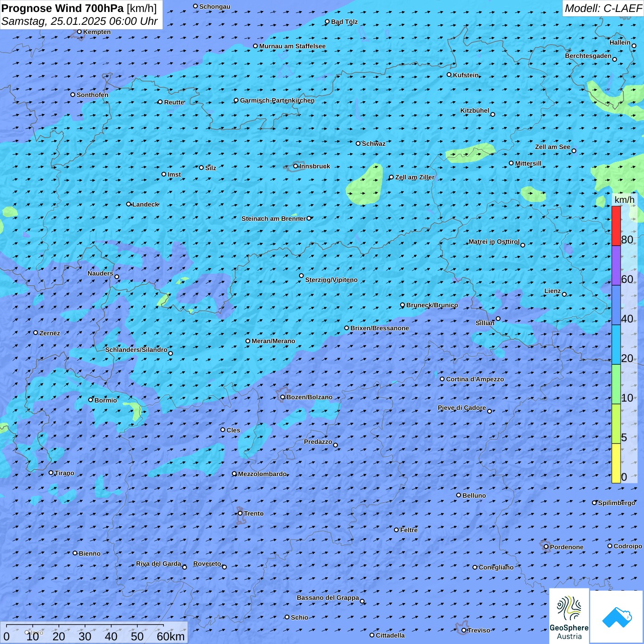This screenshot has height=644, width=644.
Task: Click the purple 60 km/h legend color
Action: 616,265
